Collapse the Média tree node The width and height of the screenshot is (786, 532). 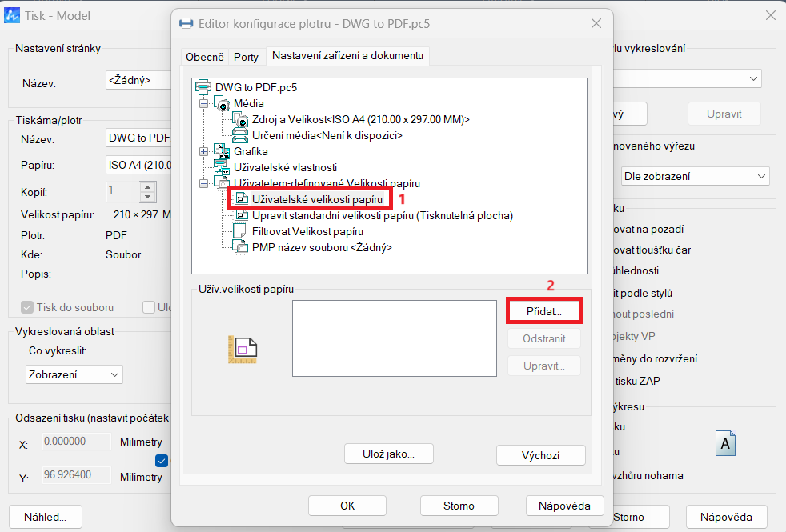[x=203, y=103]
